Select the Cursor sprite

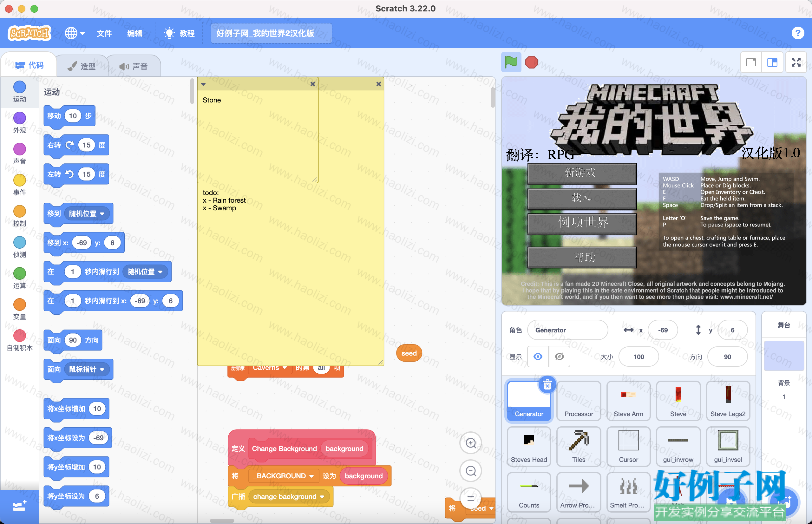(628, 446)
